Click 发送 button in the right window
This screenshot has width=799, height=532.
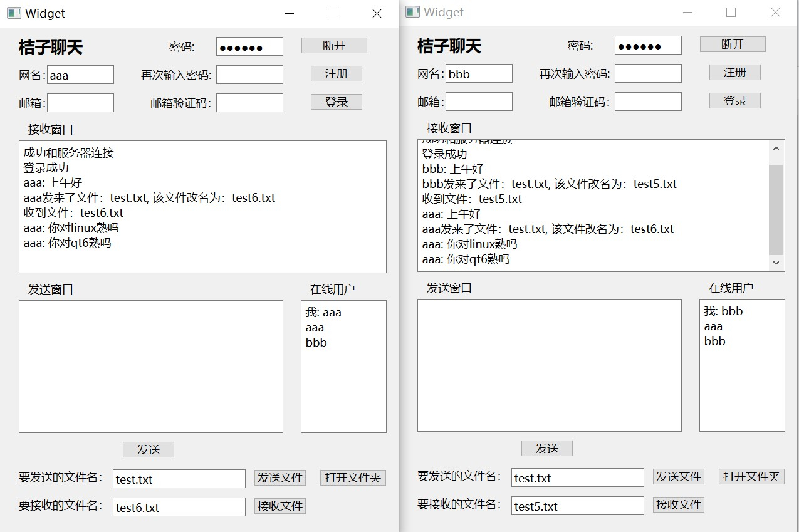pos(546,449)
